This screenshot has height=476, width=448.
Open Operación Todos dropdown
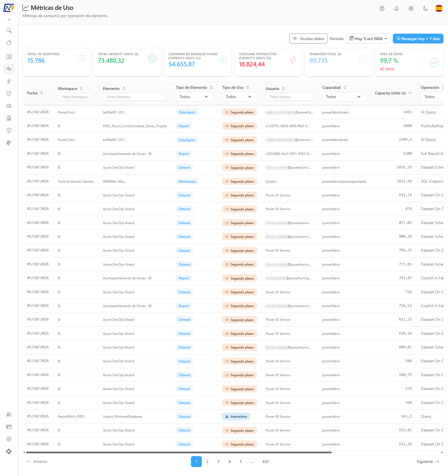pos(432,97)
